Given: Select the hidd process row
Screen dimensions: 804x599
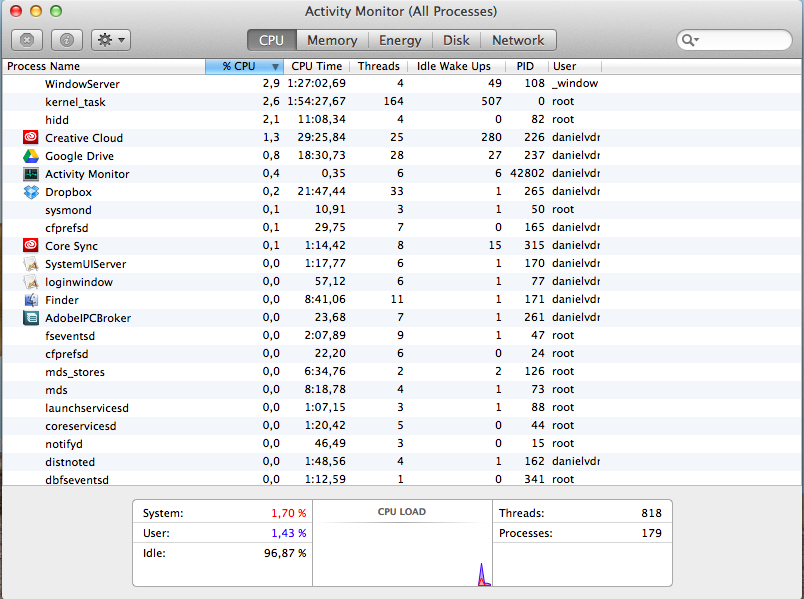Looking at the screenshot, I should coord(402,119).
